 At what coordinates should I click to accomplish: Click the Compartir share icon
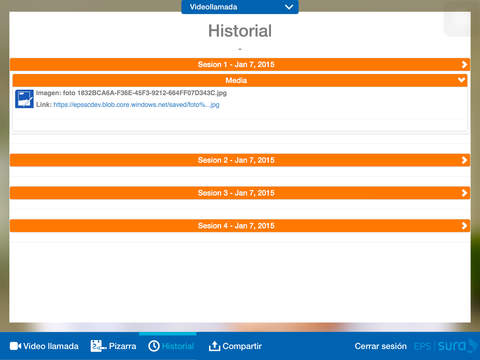tap(214, 346)
